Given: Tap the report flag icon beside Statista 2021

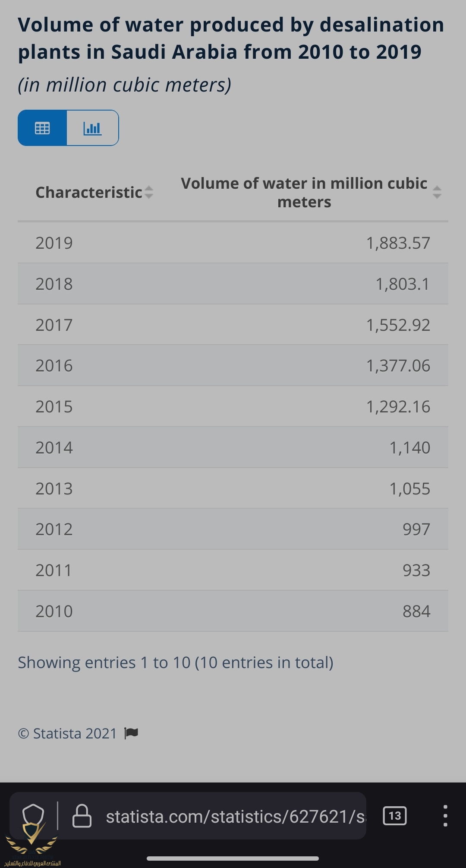Looking at the screenshot, I should tap(131, 733).
